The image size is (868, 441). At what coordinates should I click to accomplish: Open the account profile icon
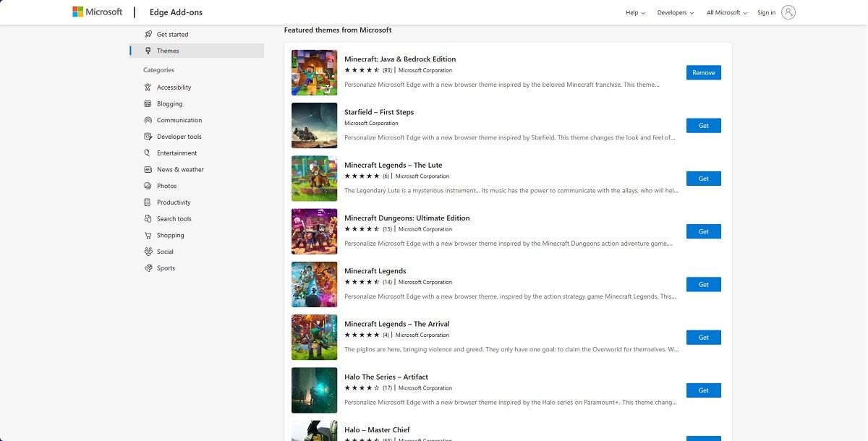point(786,12)
